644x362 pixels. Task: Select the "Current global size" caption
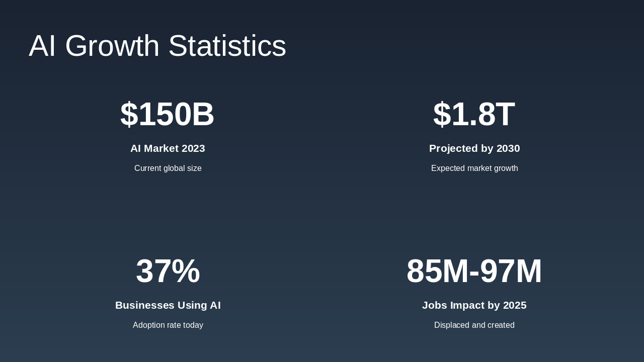168,168
